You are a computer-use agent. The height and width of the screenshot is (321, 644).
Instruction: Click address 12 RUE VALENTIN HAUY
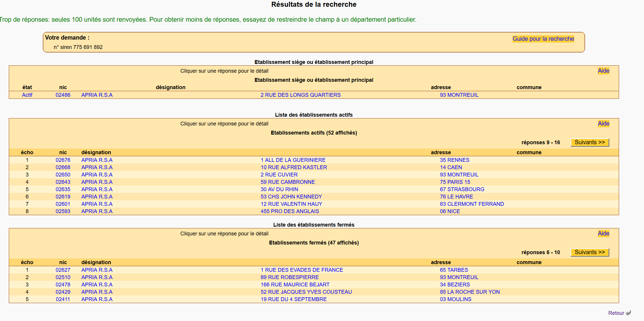291,204
